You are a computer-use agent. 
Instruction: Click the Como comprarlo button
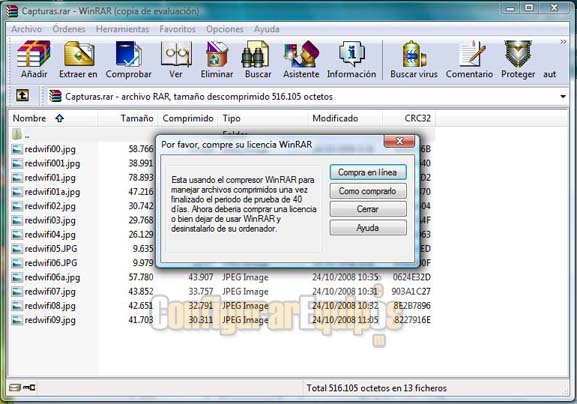(x=368, y=191)
